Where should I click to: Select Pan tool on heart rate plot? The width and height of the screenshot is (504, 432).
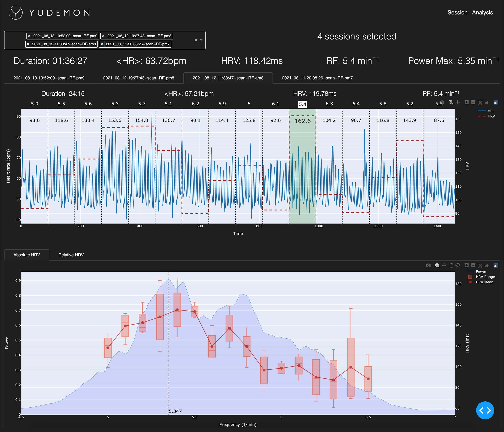point(458,102)
